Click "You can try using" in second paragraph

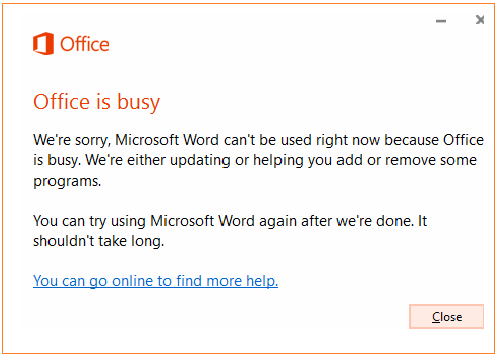pyautogui.click(x=89, y=221)
